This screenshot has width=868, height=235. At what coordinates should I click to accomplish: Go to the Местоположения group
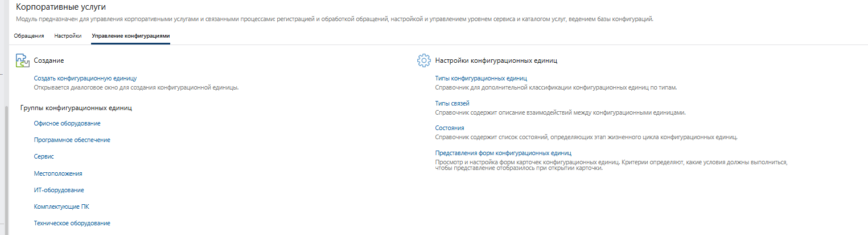coord(58,173)
